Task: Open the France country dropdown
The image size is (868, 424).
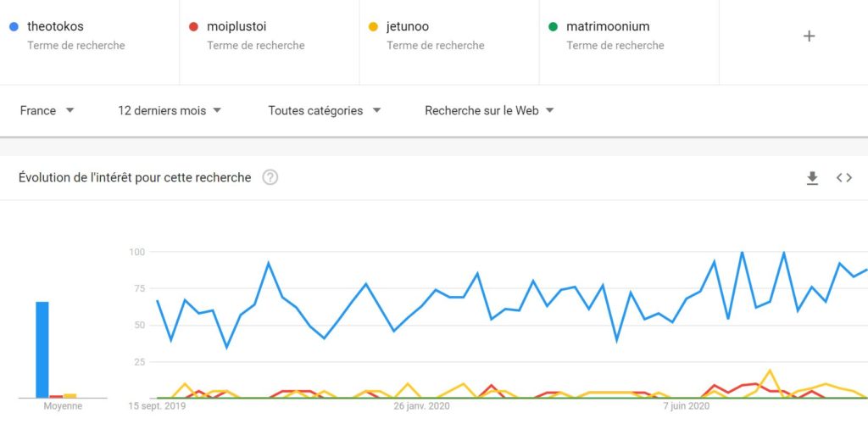Action: pos(47,111)
